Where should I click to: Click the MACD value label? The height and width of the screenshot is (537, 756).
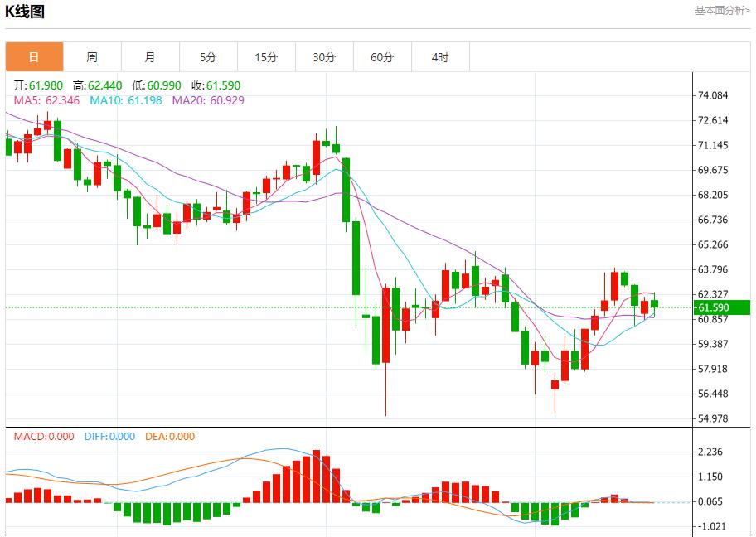click(43, 437)
